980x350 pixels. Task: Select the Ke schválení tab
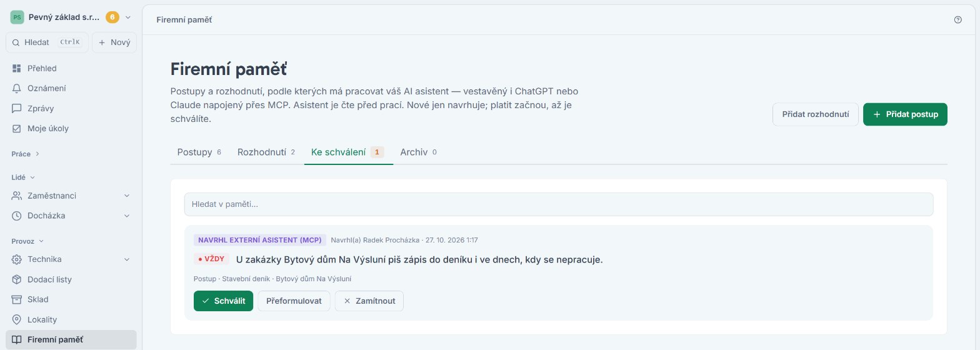(x=348, y=152)
